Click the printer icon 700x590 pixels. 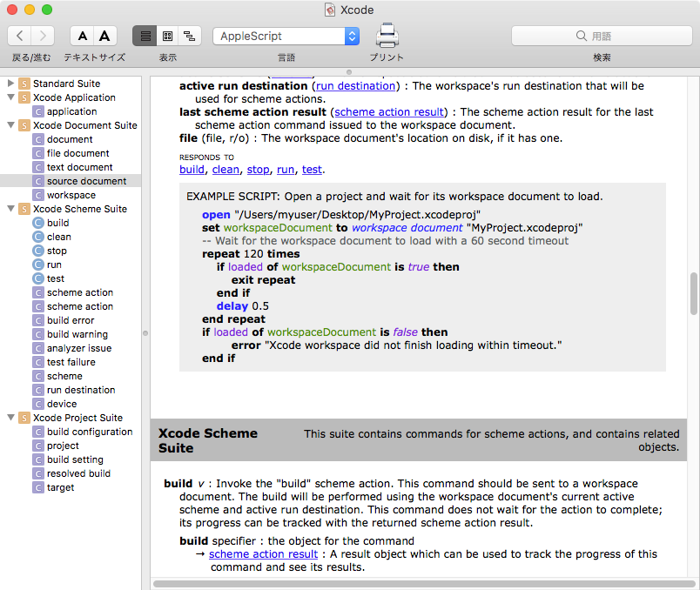click(x=387, y=36)
